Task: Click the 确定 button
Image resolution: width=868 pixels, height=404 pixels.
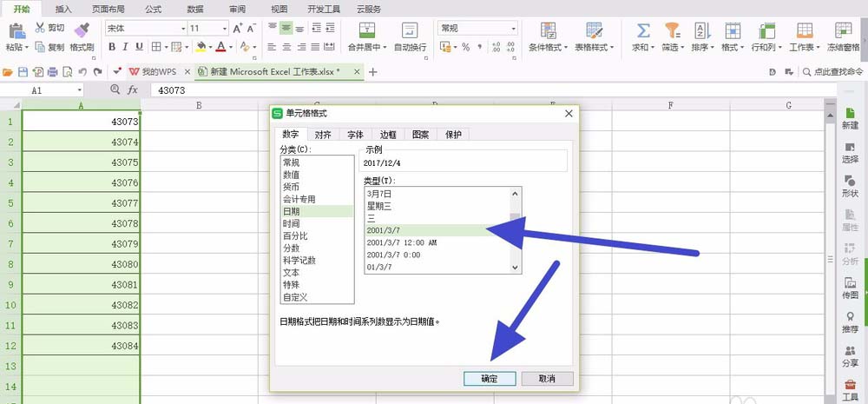Action: click(x=490, y=379)
